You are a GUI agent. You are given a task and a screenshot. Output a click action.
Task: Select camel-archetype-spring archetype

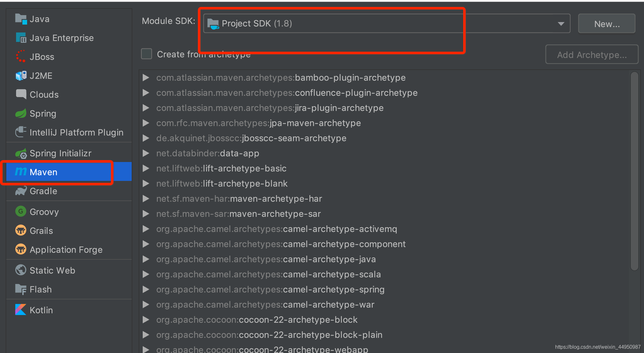point(384,289)
